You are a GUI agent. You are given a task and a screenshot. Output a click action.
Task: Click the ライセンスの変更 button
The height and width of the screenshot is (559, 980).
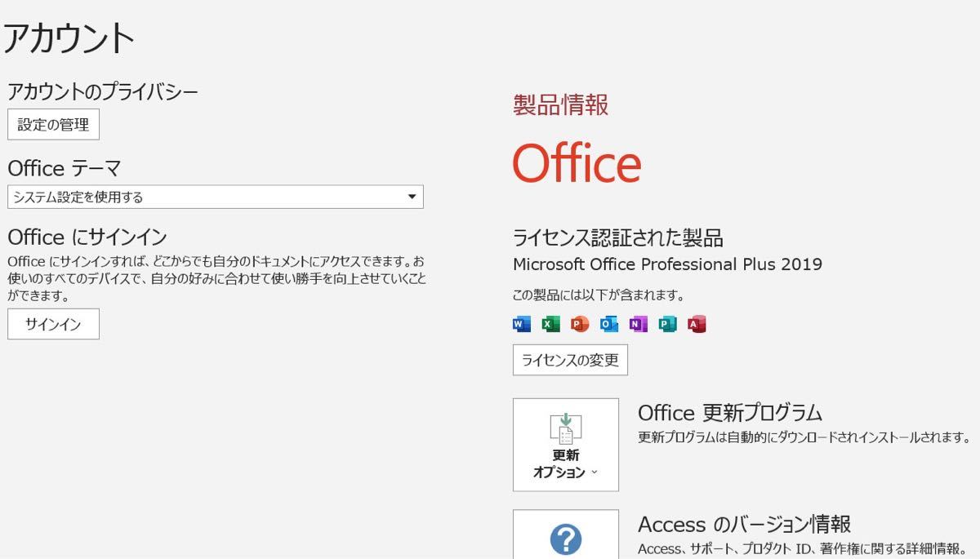(570, 360)
